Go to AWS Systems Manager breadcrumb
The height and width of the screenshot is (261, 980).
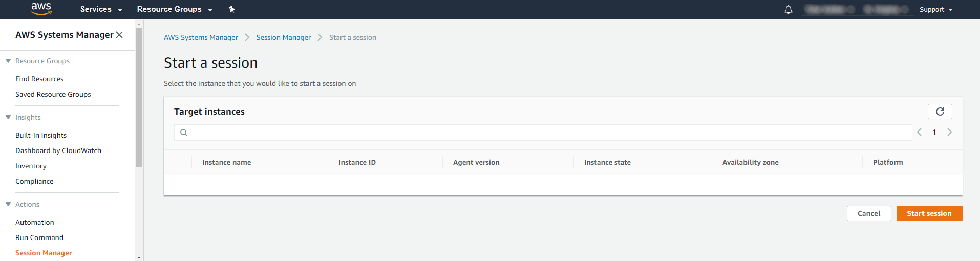[201, 37]
